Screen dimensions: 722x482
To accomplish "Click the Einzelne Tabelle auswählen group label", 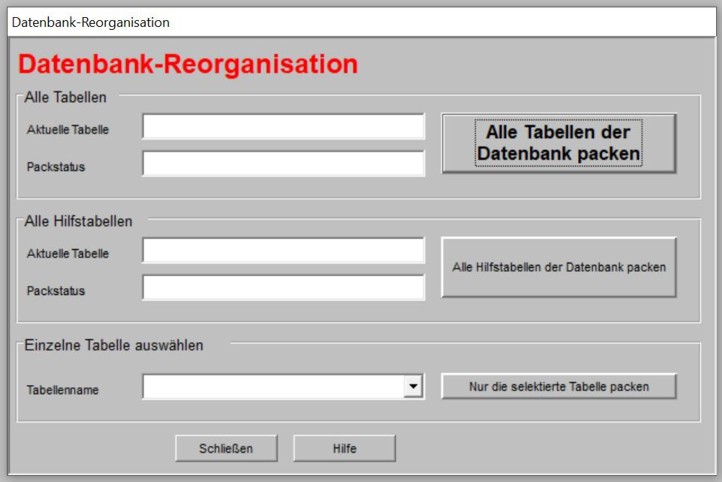I will click(x=114, y=345).
